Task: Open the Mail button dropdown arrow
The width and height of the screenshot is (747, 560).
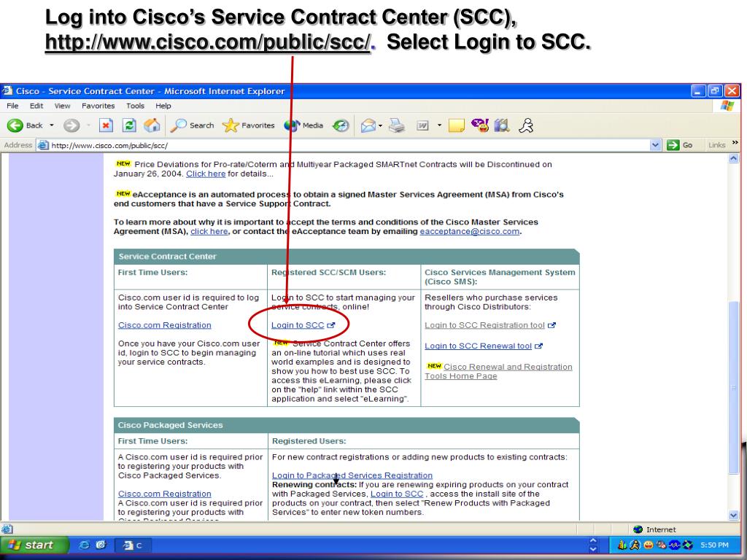Action: tap(380, 125)
